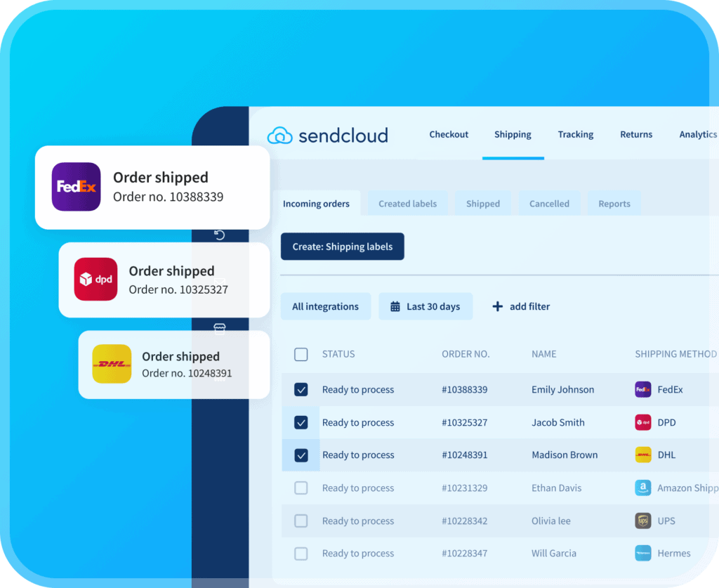This screenshot has height=588, width=719.
Task: Open the All integrations dropdown
Action: point(325,306)
